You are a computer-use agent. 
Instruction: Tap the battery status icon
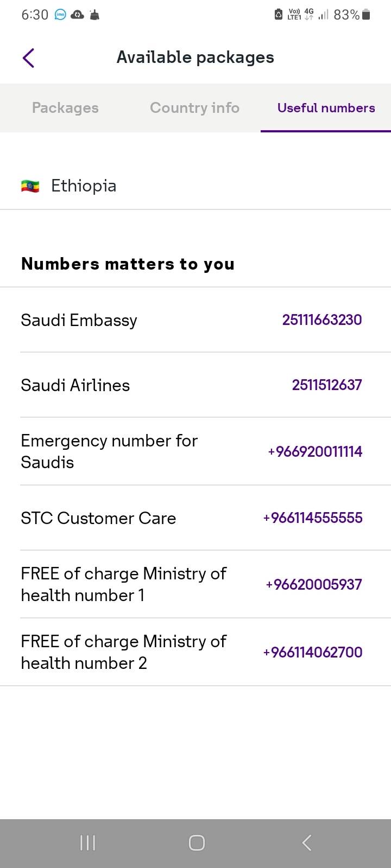(x=366, y=15)
